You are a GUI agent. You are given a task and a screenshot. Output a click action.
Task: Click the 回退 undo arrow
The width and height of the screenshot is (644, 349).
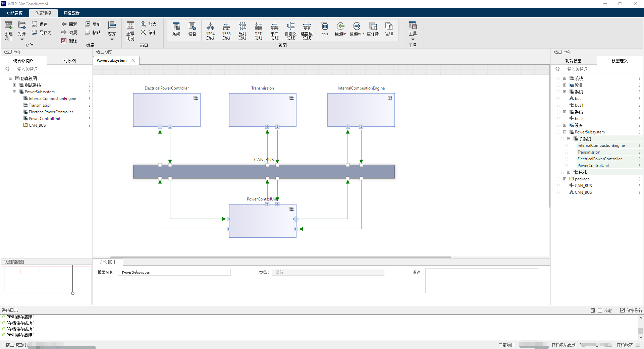64,24
